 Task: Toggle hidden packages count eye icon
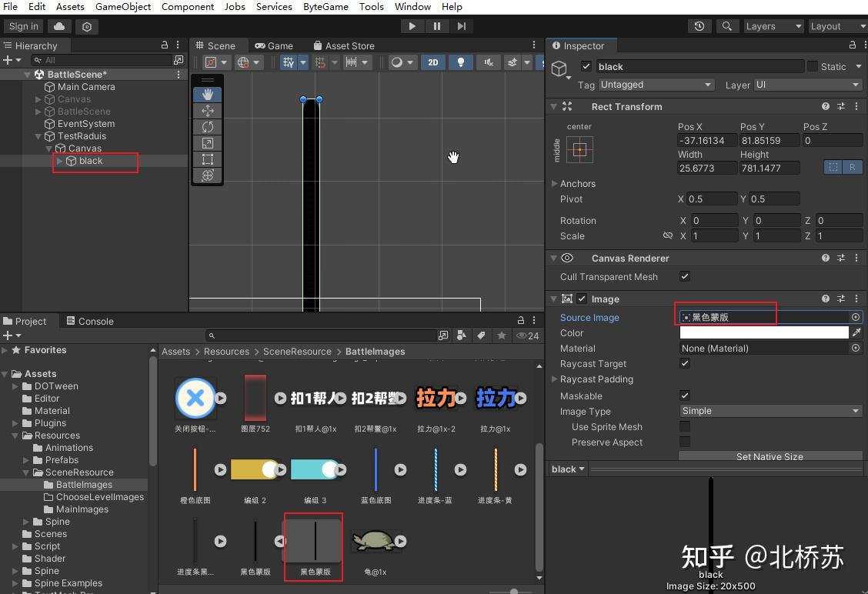click(x=527, y=335)
